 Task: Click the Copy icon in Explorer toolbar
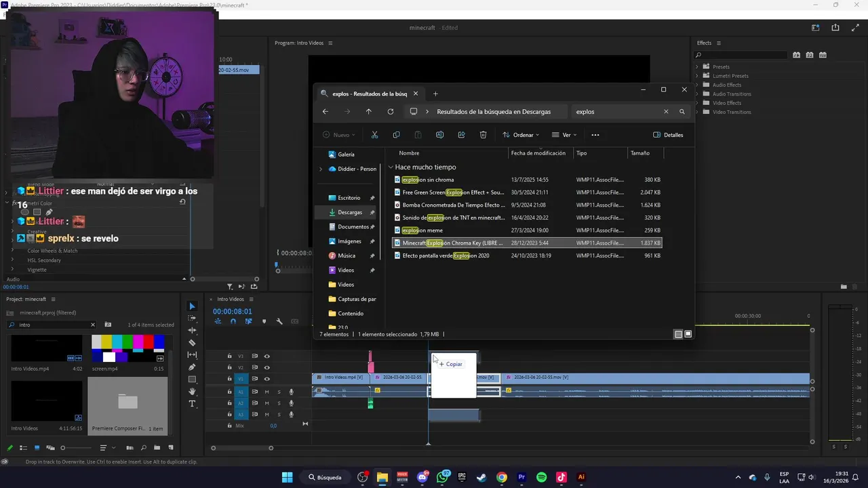[396, 135]
